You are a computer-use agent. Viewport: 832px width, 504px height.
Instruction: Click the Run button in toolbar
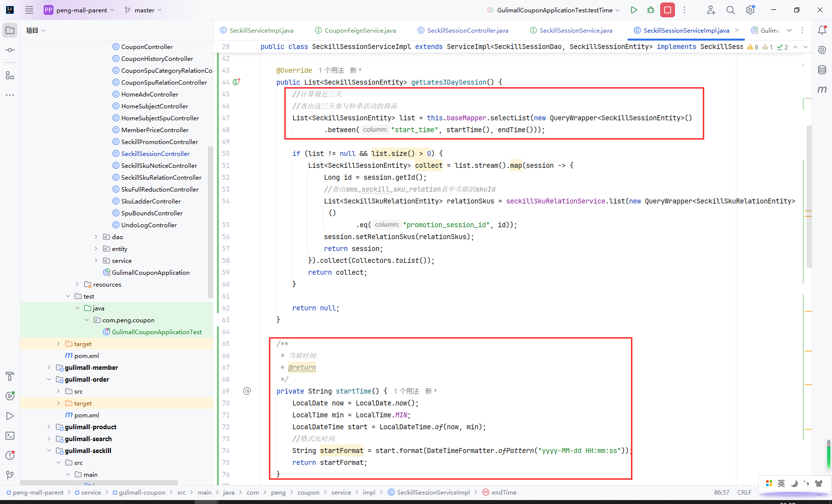(634, 10)
